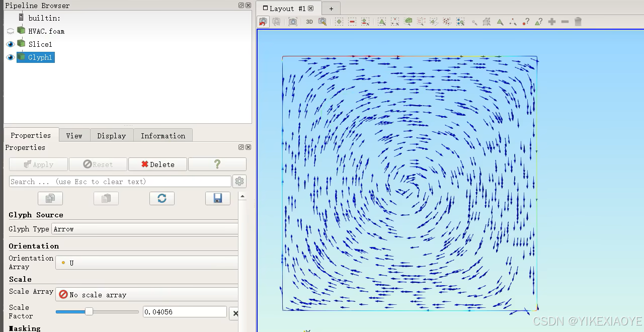Switch to the Display tab
644x332 pixels.
111,135
